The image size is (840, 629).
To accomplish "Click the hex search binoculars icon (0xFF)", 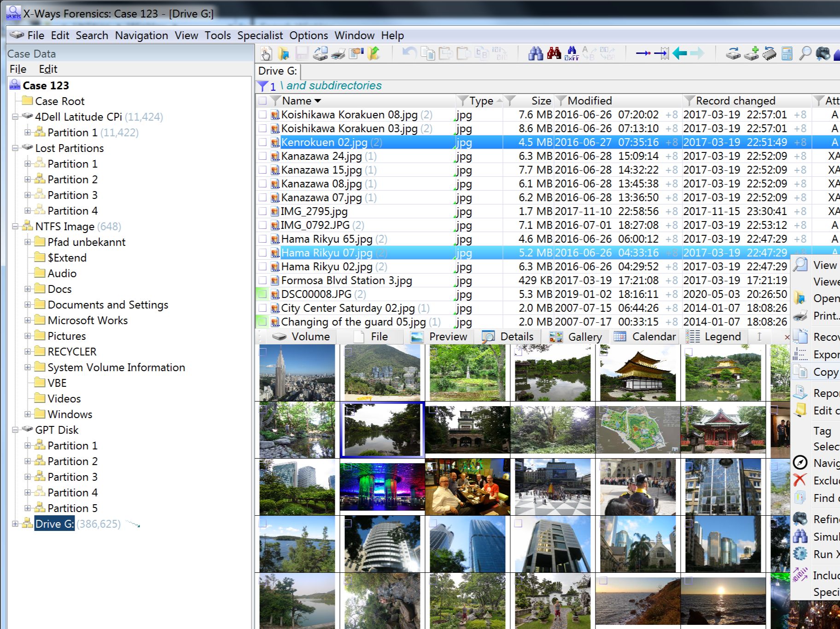I will tap(572, 53).
